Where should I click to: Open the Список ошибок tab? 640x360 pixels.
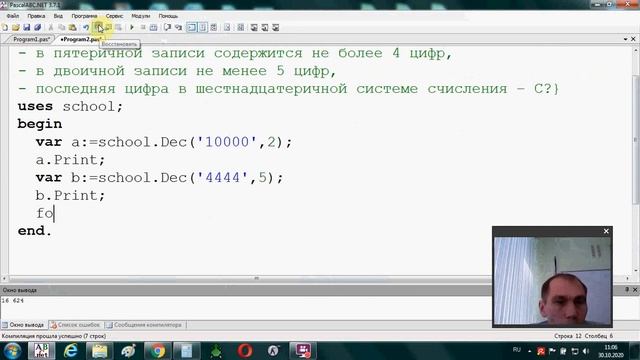tap(76, 325)
